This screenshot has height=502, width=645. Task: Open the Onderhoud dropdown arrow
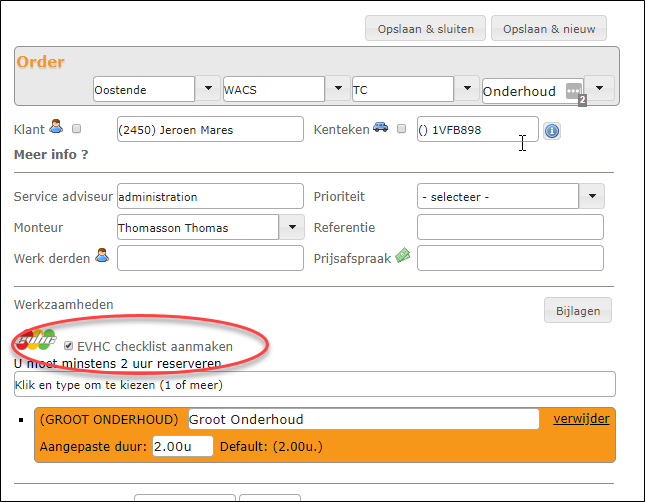coord(599,88)
